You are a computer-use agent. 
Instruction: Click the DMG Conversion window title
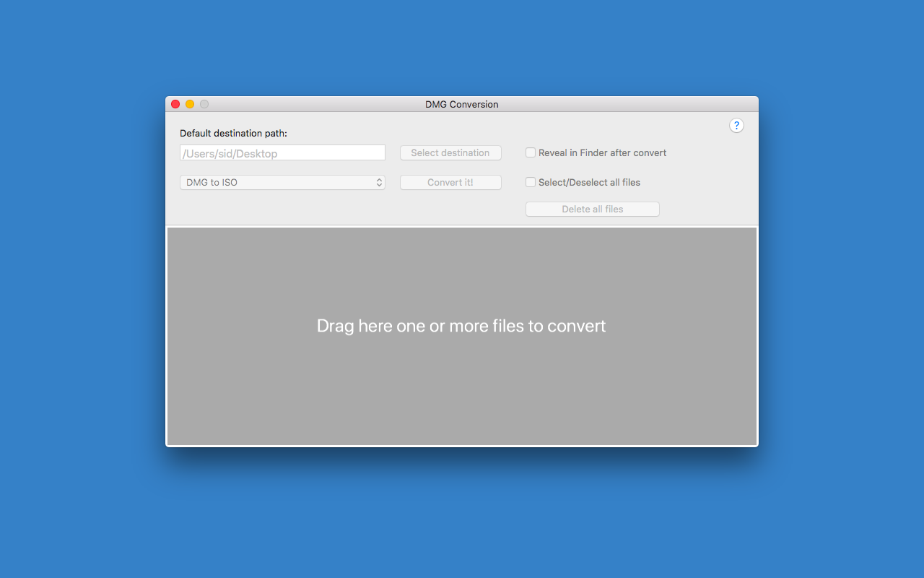[462, 104]
